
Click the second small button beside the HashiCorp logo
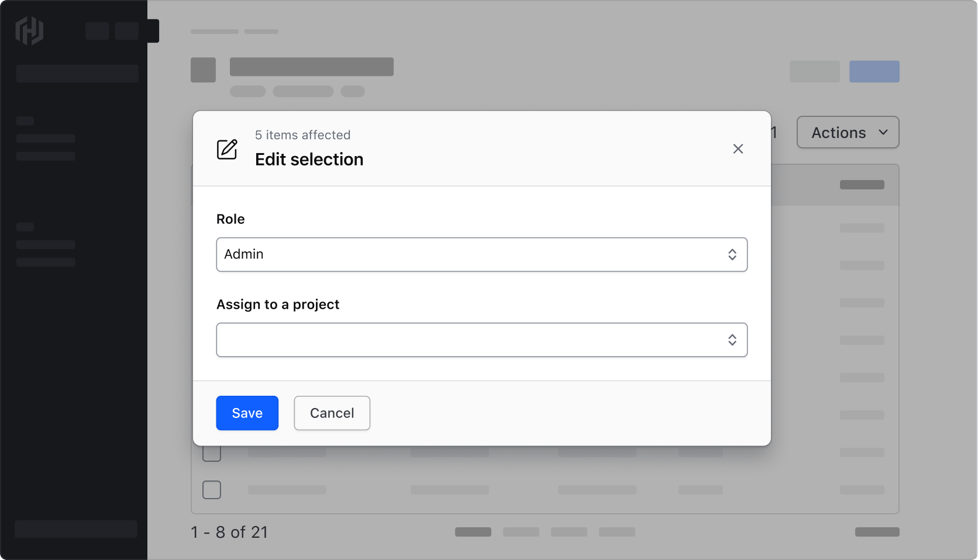tap(127, 31)
